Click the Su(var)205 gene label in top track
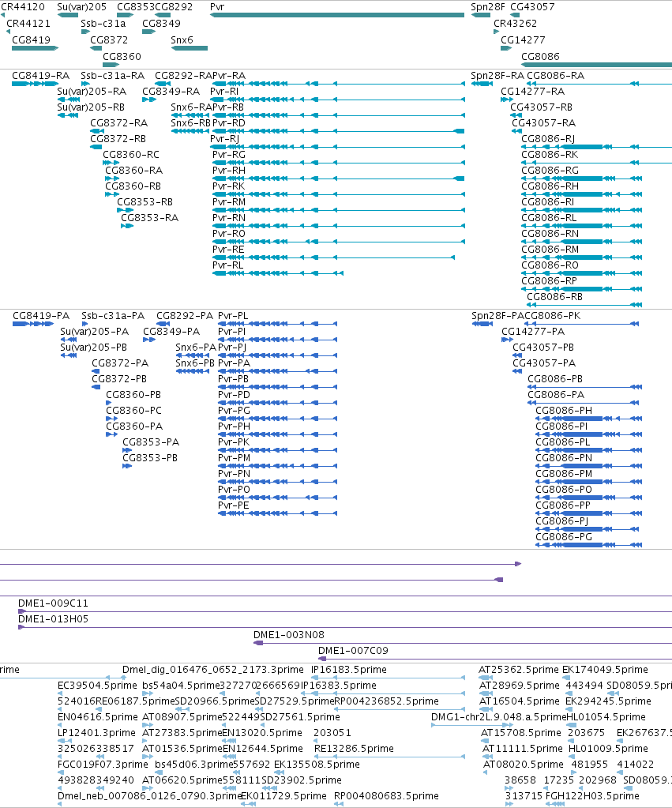This screenshot has height=808, width=672. click(81, 7)
